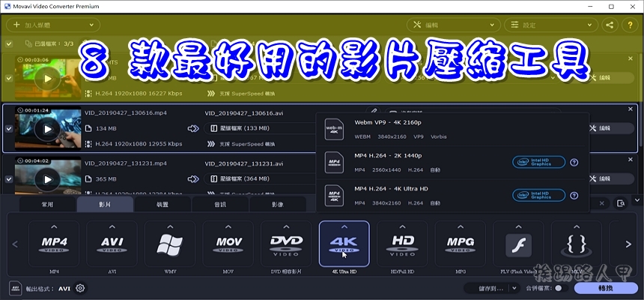Expand the MP4 format presets chevron
The width and height of the screenshot is (644, 300).
pyautogui.click(x=54, y=226)
